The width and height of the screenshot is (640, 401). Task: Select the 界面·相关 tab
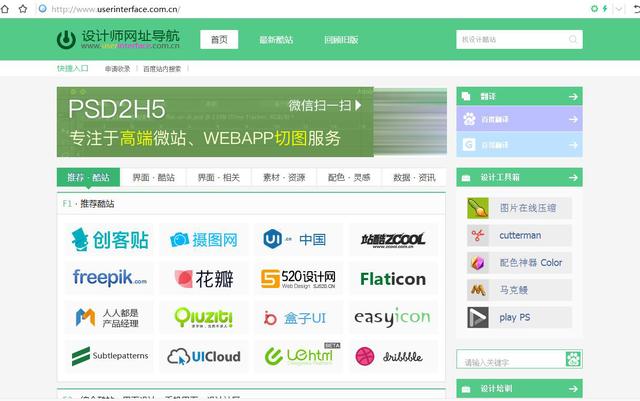click(219, 177)
